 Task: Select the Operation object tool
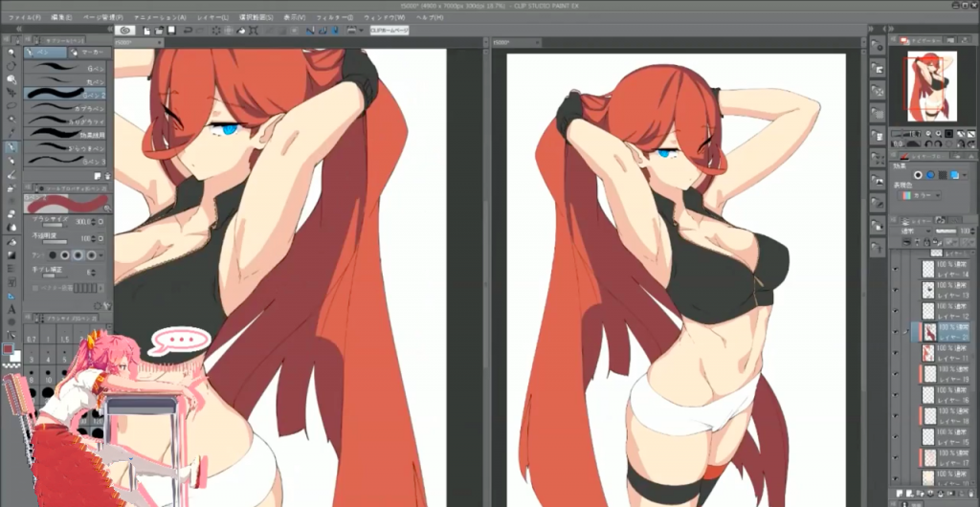tap(11, 79)
